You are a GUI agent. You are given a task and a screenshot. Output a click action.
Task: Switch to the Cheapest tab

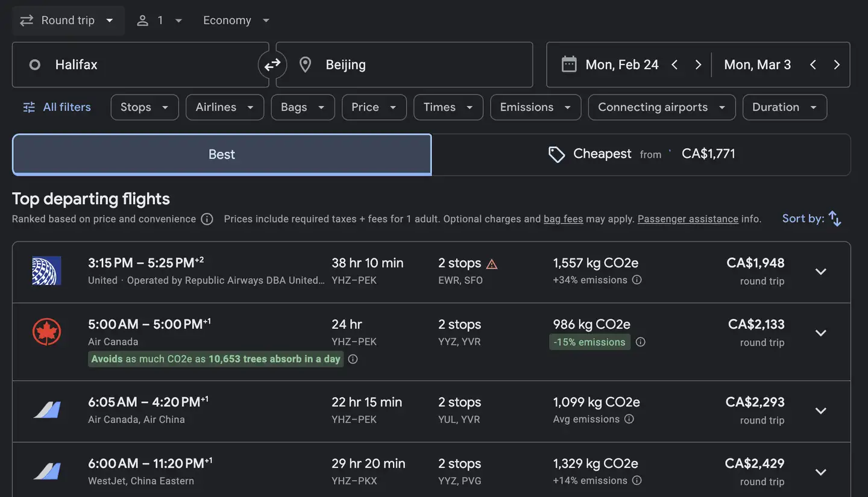[x=641, y=154]
